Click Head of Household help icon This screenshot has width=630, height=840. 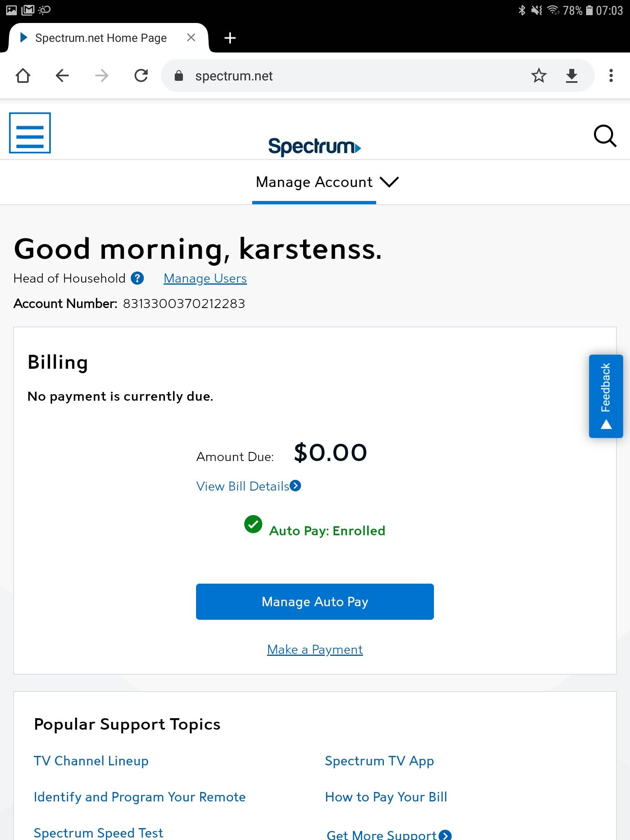pos(137,278)
